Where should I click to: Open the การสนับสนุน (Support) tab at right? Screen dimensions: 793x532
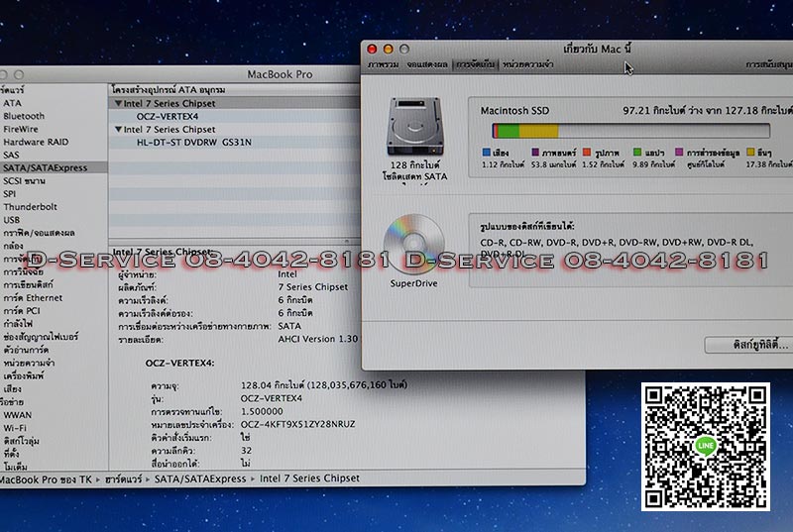click(x=769, y=64)
